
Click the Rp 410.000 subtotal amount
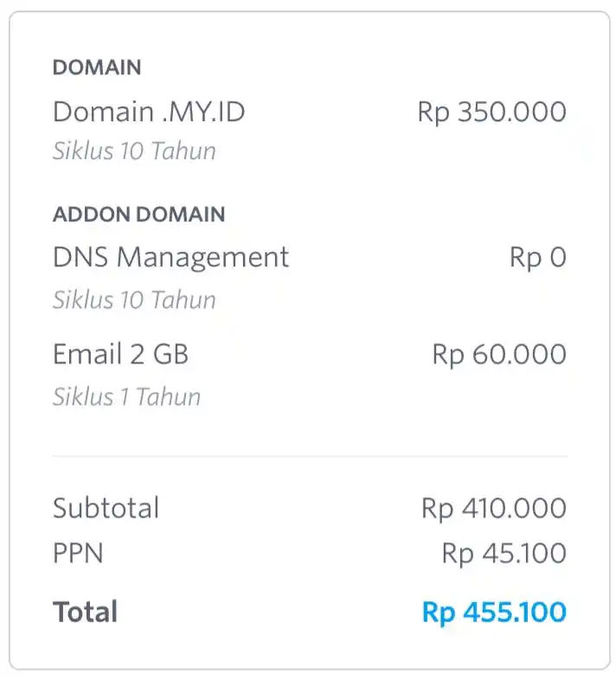(x=494, y=509)
